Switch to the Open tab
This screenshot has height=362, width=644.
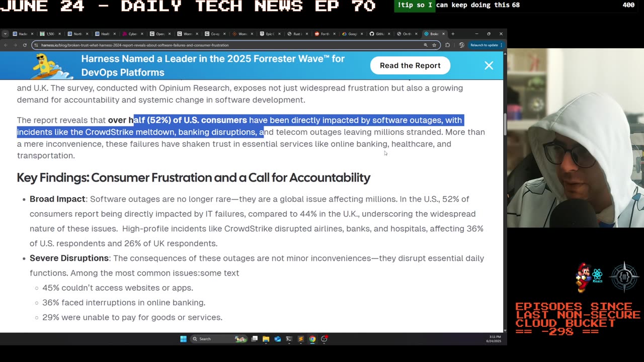[159, 34]
